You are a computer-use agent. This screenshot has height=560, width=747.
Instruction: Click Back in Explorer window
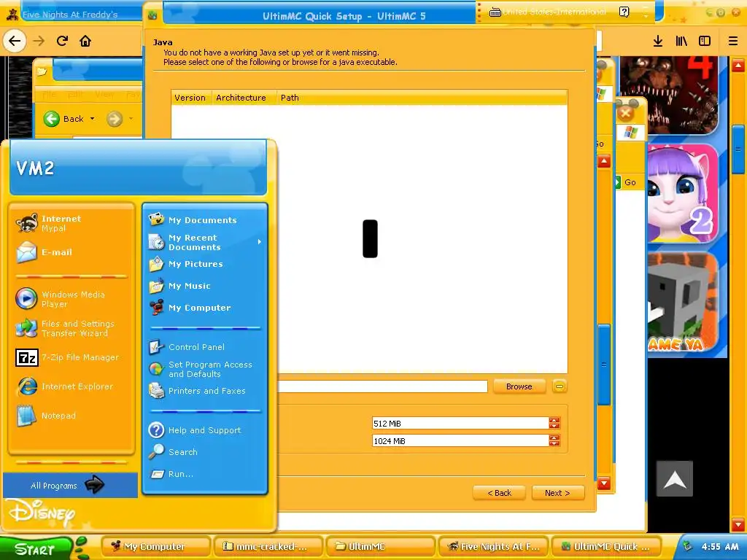(x=64, y=119)
